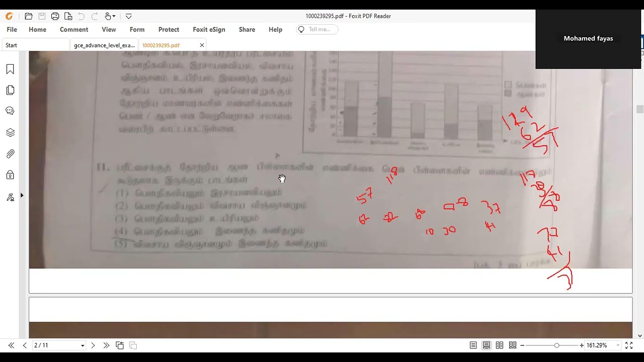
Task: Expand the customize quick access toolbar arrow
Action: [x=129, y=16]
